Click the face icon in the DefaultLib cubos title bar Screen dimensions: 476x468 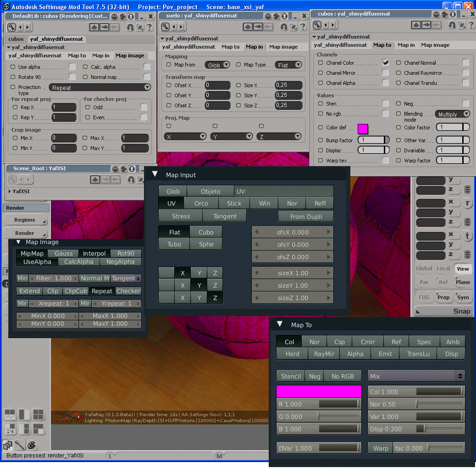[x=115, y=17]
